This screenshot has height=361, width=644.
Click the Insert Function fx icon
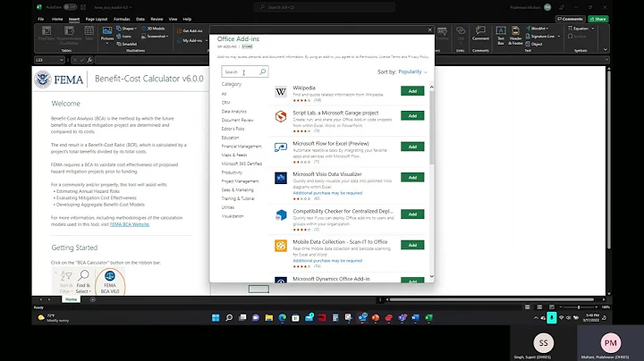pyautogui.click(x=89, y=60)
